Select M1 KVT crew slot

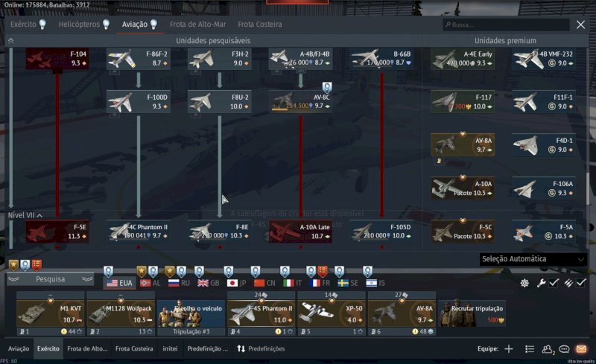(50, 314)
